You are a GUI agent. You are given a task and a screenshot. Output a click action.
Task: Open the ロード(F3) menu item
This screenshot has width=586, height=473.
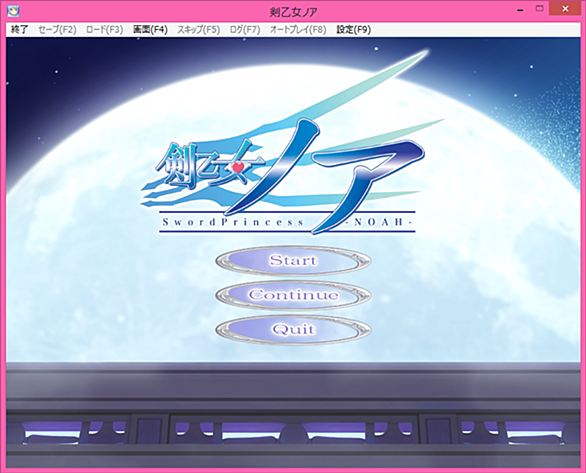[x=104, y=30]
